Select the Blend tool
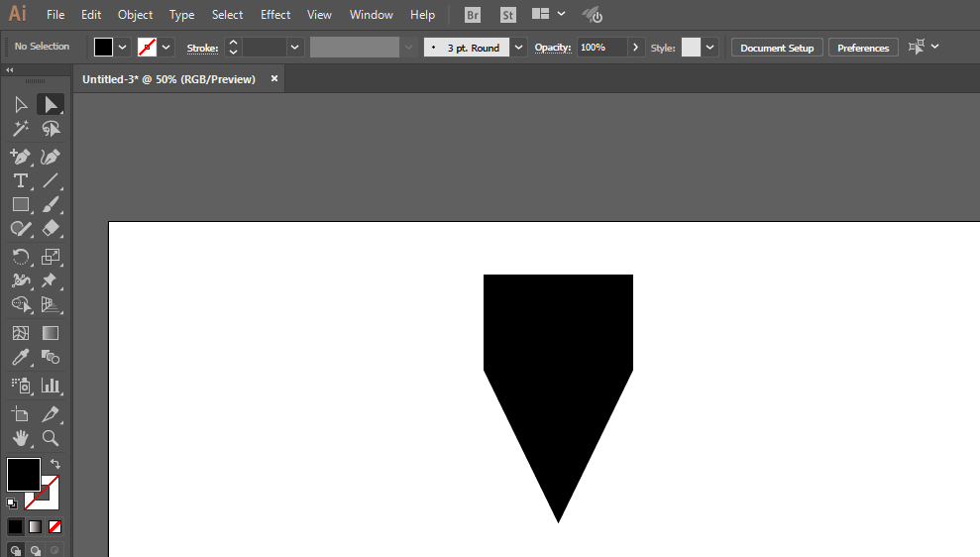 51,358
